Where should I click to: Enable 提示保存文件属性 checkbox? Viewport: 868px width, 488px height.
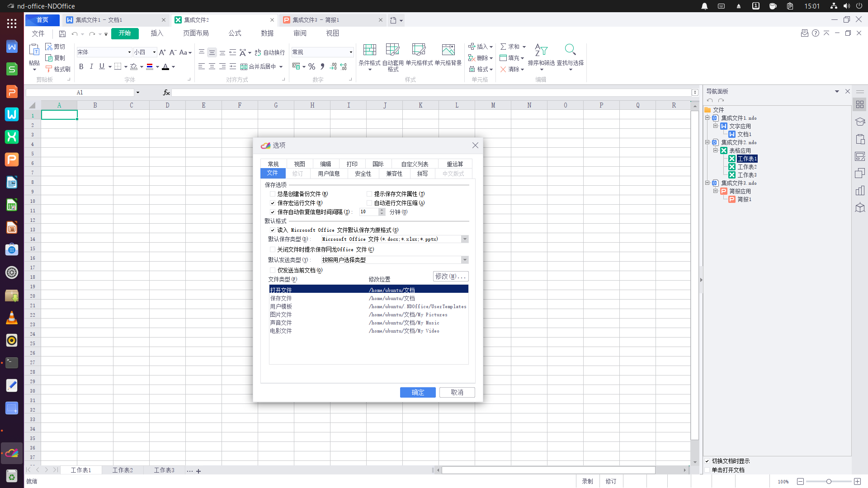[x=369, y=194]
